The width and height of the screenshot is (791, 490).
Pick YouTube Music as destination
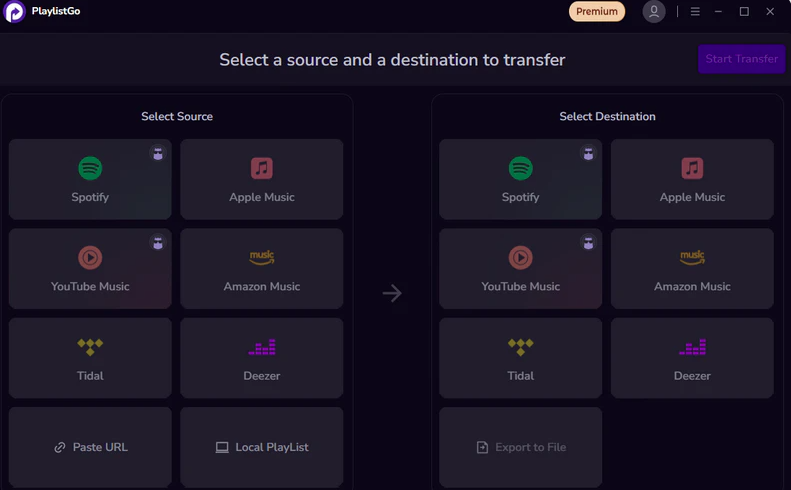point(520,268)
